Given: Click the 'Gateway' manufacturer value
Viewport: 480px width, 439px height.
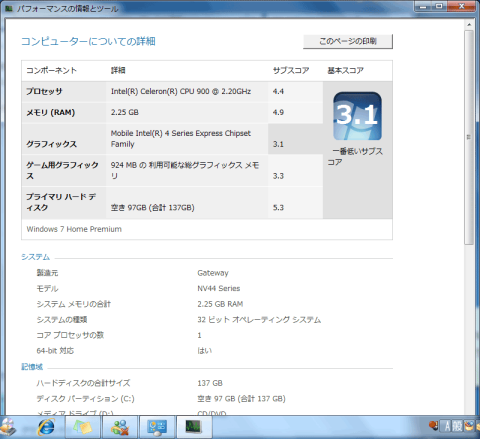Looking at the screenshot, I should 213,273.
